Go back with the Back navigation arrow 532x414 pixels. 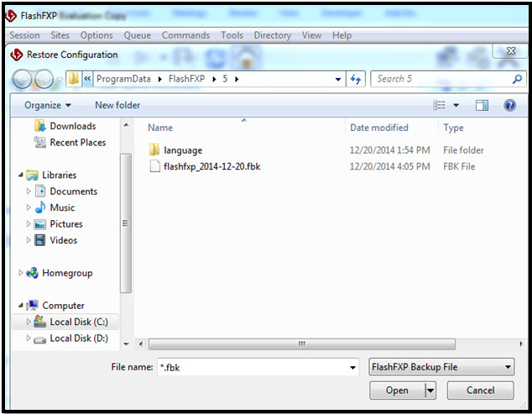[23, 79]
